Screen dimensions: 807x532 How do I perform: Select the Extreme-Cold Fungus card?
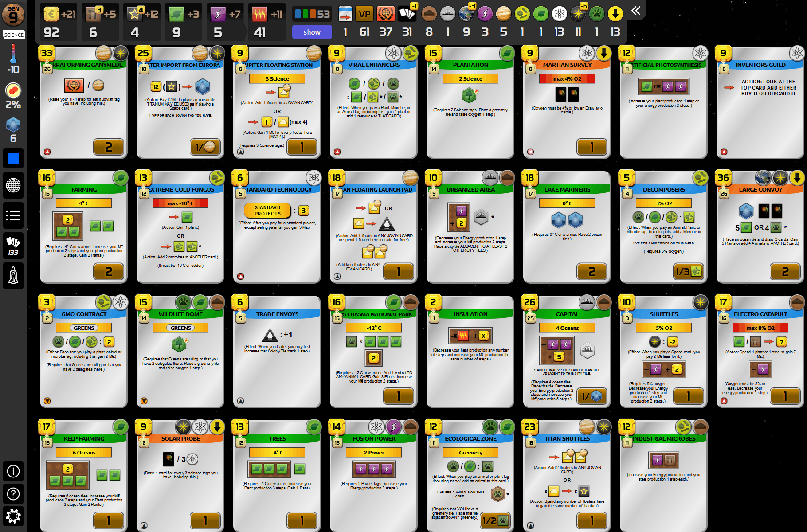[x=180, y=227]
